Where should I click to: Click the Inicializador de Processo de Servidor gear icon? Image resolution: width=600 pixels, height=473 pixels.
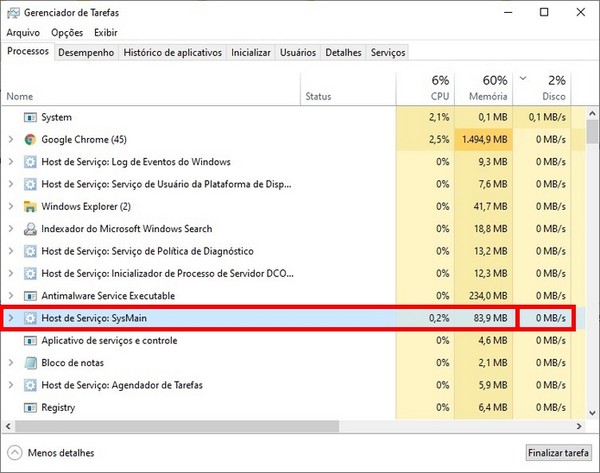30,274
